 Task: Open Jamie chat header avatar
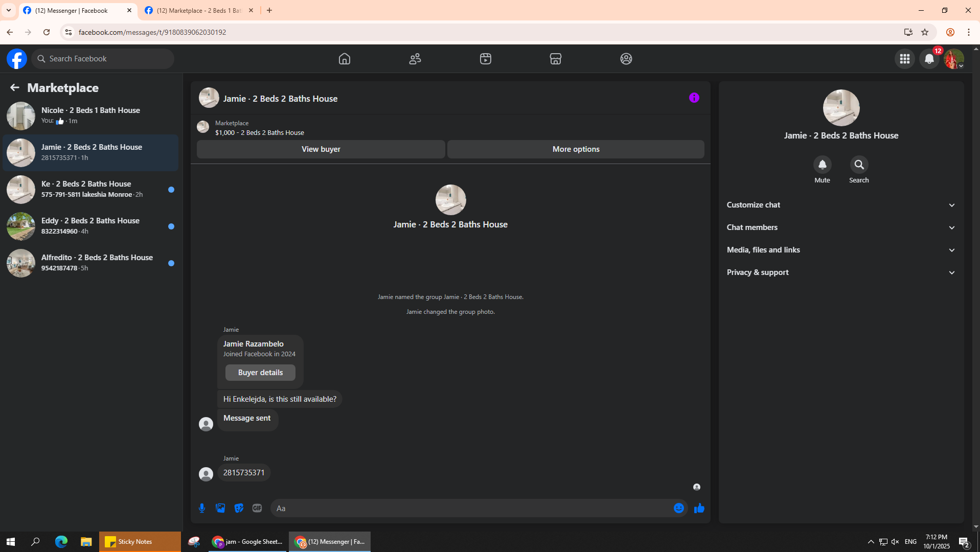(x=209, y=98)
